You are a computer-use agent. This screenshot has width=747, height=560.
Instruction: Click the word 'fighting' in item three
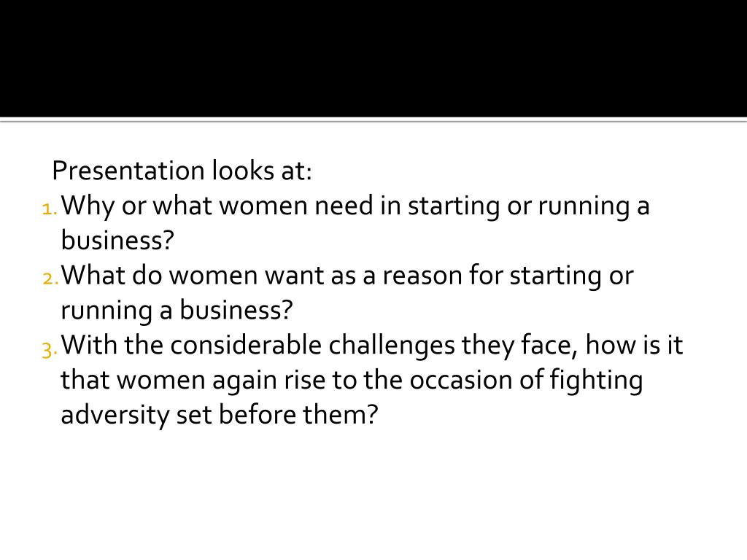(x=596, y=381)
